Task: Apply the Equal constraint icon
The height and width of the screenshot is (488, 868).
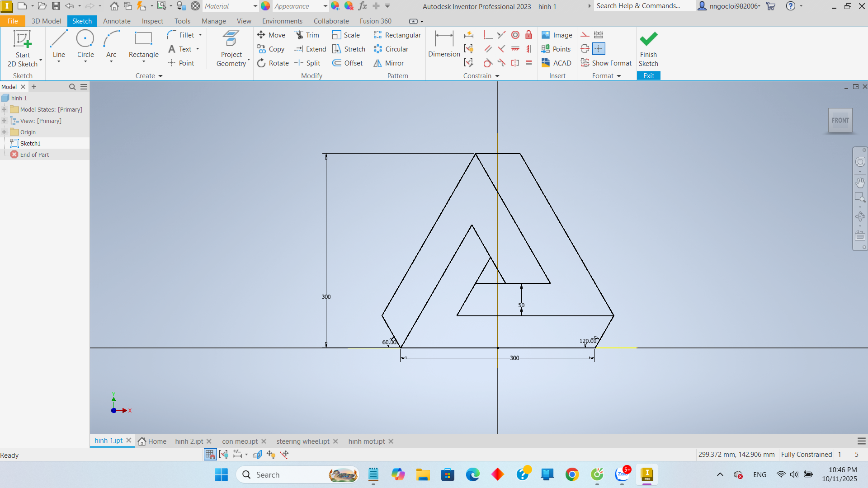Action: pos(528,63)
